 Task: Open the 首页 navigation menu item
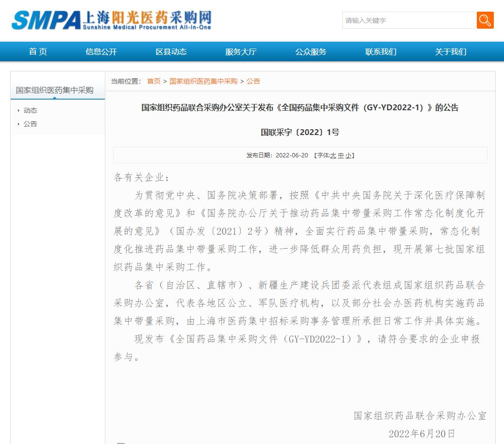pyautogui.click(x=38, y=52)
